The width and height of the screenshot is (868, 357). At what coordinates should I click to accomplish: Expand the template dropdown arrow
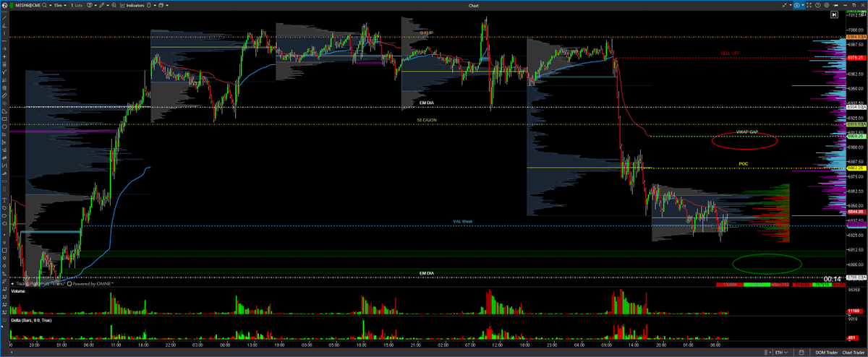tap(155, 6)
